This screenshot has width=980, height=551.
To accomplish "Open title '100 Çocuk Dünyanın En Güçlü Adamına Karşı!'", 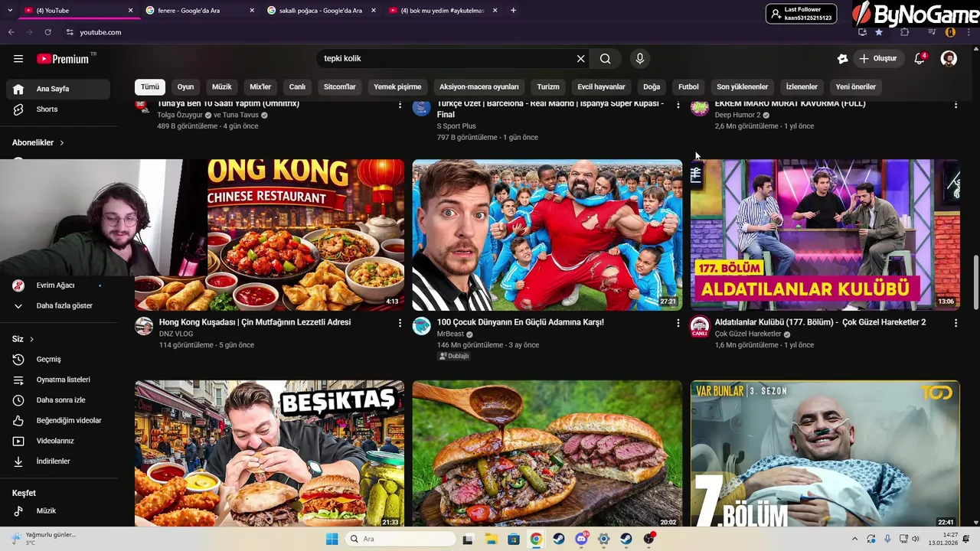I will pyautogui.click(x=521, y=322).
